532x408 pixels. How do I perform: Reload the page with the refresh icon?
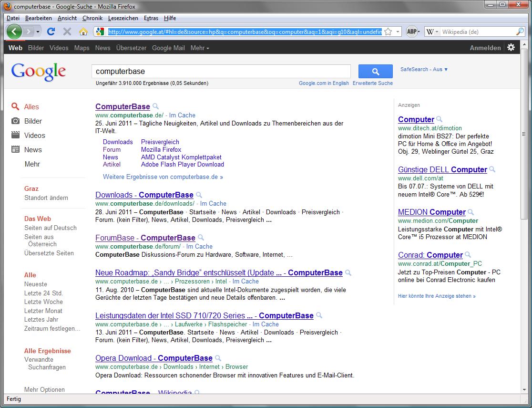pos(51,31)
